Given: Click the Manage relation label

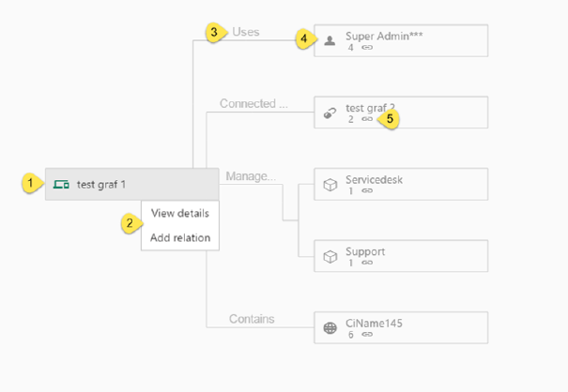Looking at the screenshot, I should 250,175.
